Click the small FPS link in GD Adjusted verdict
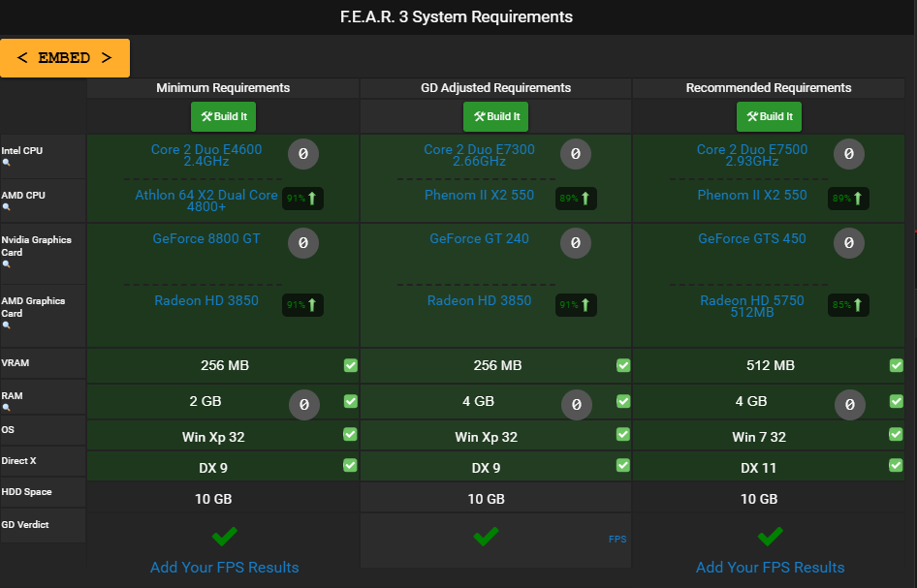 coord(617,539)
